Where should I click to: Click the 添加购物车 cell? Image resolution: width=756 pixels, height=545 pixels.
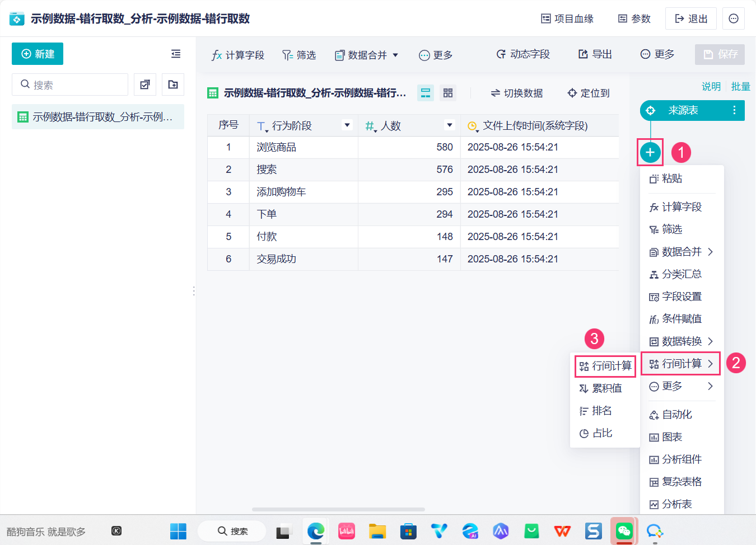coord(304,192)
